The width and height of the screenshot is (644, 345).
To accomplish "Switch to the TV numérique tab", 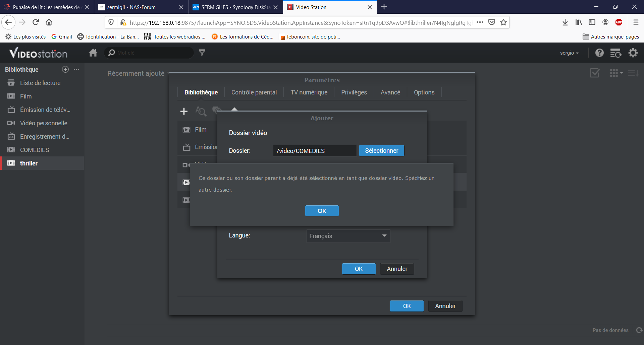I will point(309,92).
